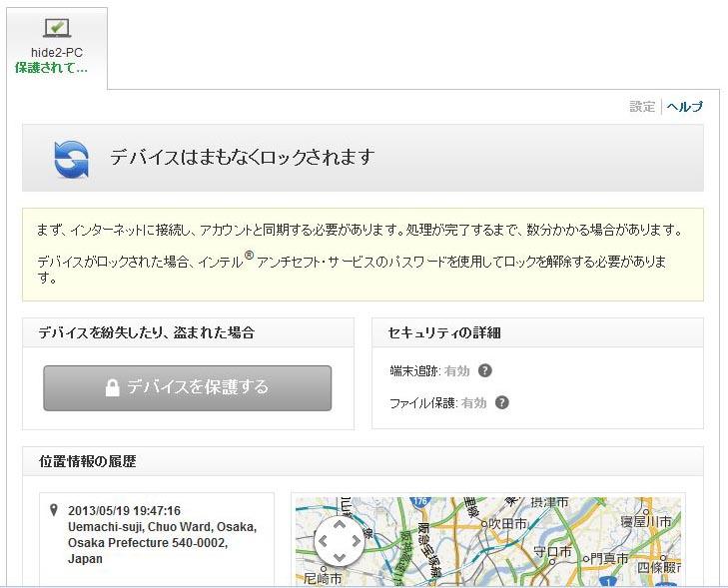Open help icon next to 端末追跡
Image resolution: width=728 pixels, height=588 pixels.
[x=485, y=370]
